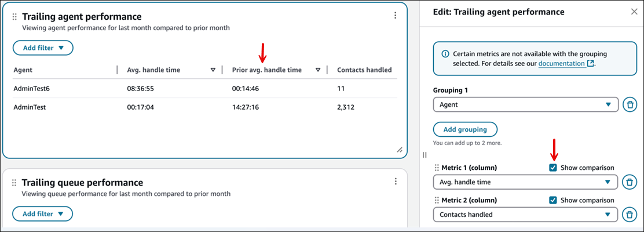The image size is (644, 232).
Task: Toggle Show comparison for Metric 2
Action: pyautogui.click(x=553, y=200)
